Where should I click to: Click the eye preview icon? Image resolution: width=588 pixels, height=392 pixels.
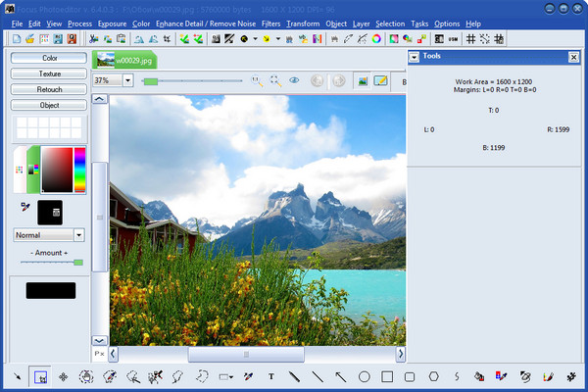point(293,80)
